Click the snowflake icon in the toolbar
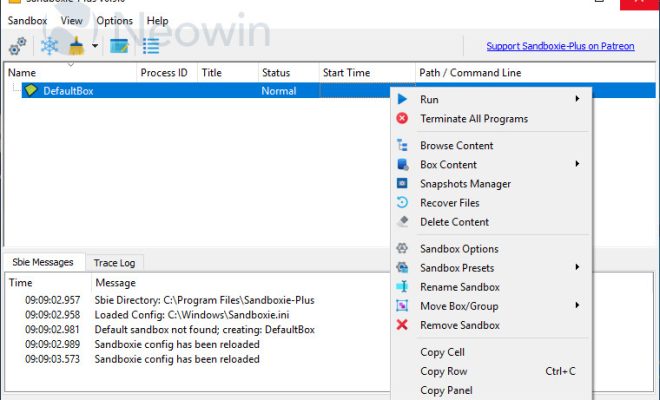The height and width of the screenshot is (400, 660). 50,46
